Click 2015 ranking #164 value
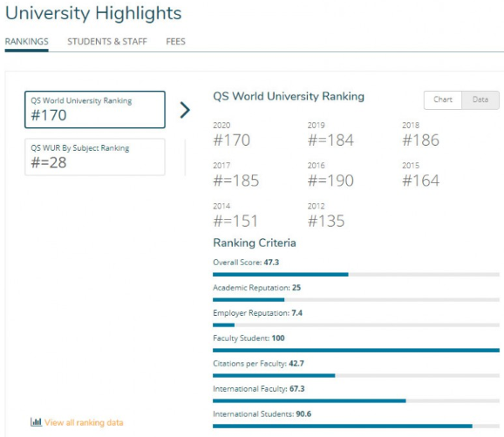Viewport: 504px width, 437px height. pos(420,181)
